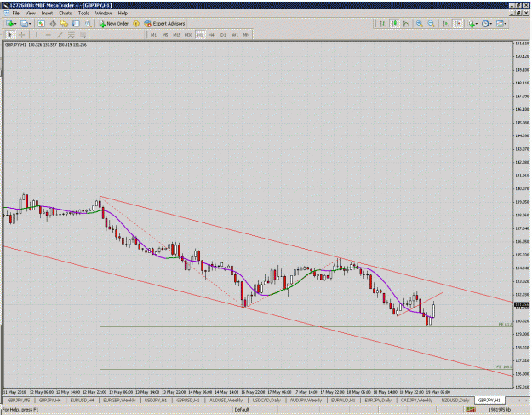Switch to the EURJPY,Daily chart tab
The height and width of the screenshot is (415, 532).
click(378, 401)
